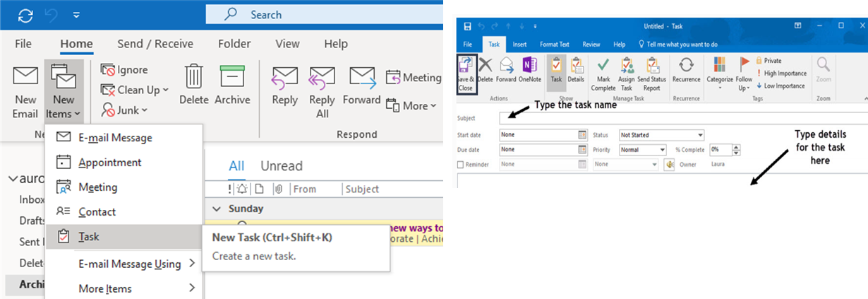Open the More respond options dropdown
This screenshot has height=299, width=868.
pos(411,106)
